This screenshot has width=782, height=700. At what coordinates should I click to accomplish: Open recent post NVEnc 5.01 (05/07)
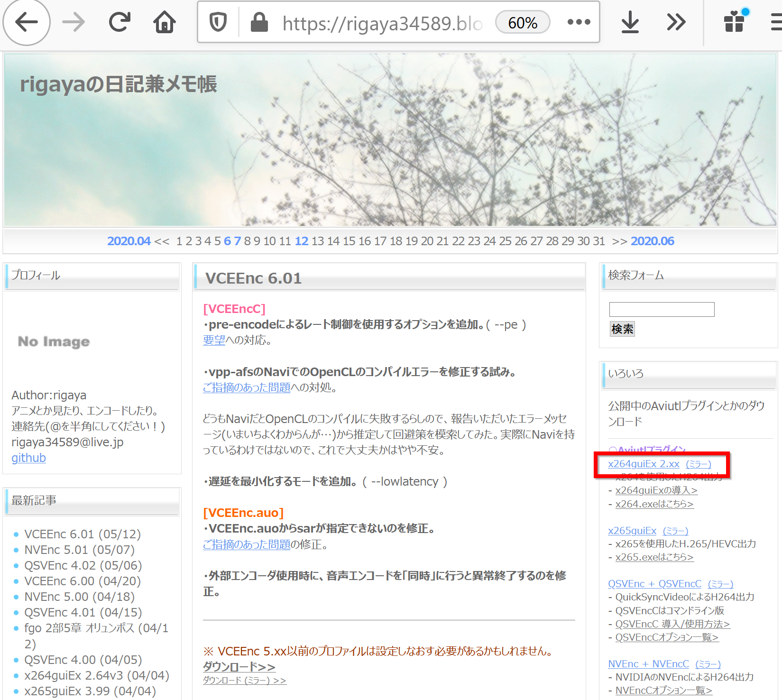(79, 550)
